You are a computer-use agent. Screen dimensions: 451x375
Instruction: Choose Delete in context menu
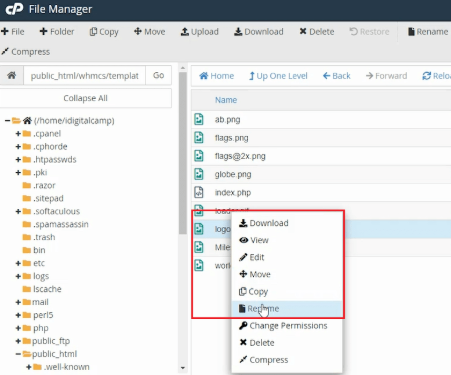[x=287, y=343]
